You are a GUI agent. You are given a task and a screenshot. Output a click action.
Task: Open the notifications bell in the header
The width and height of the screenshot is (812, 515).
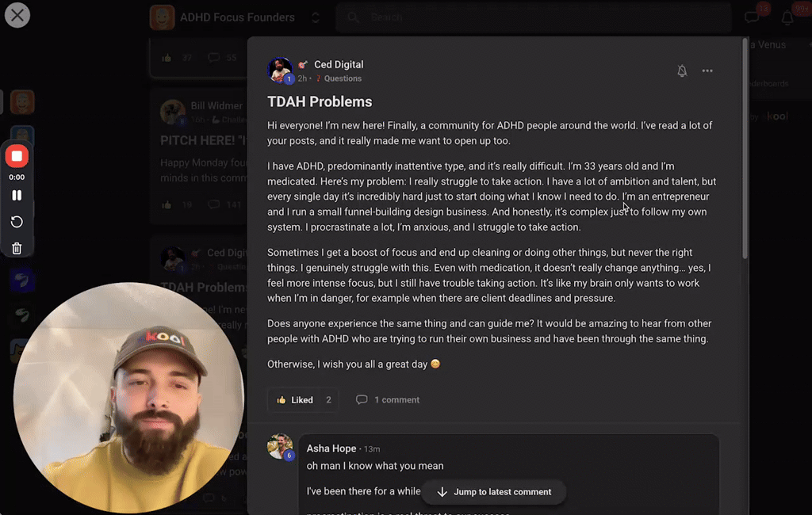(787, 17)
